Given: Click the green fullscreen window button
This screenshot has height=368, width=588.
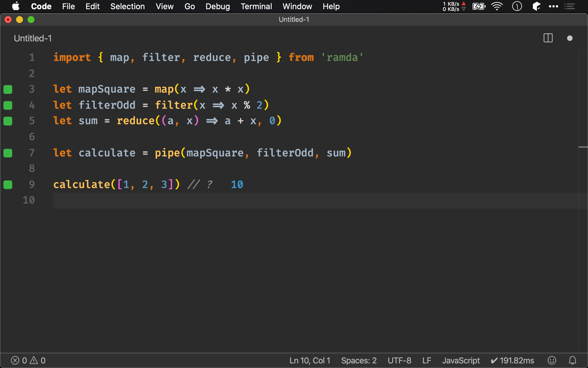Looking at the screenshot, I should (x=31, y=20).
